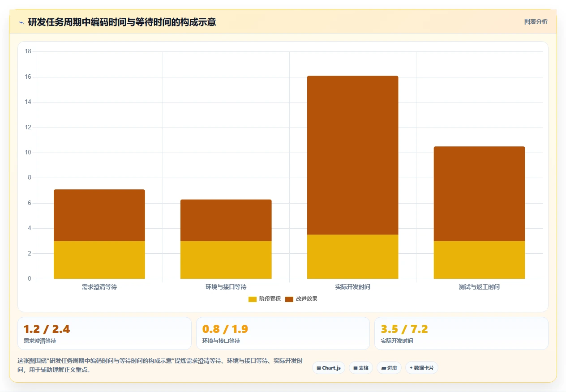Click the bar icon inside 进度 chip
The width and height of the screenshot is (566, 392).
[x=384, y=368]
